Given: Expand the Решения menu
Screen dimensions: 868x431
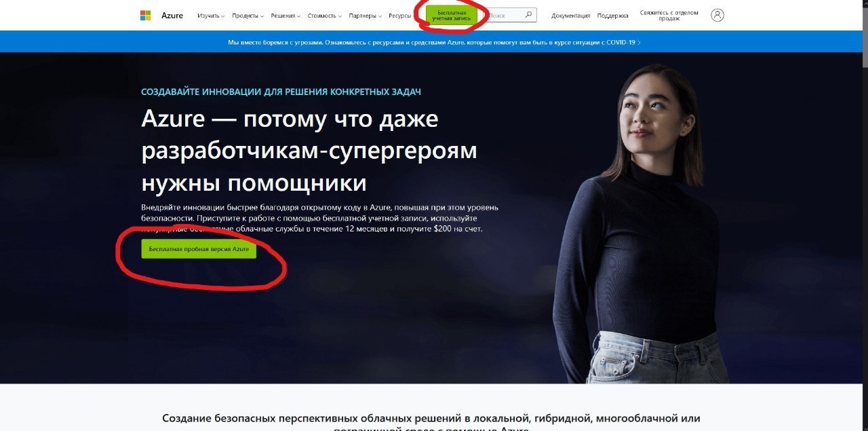Looking at the screenshot, I should click(x=285, y=16).
